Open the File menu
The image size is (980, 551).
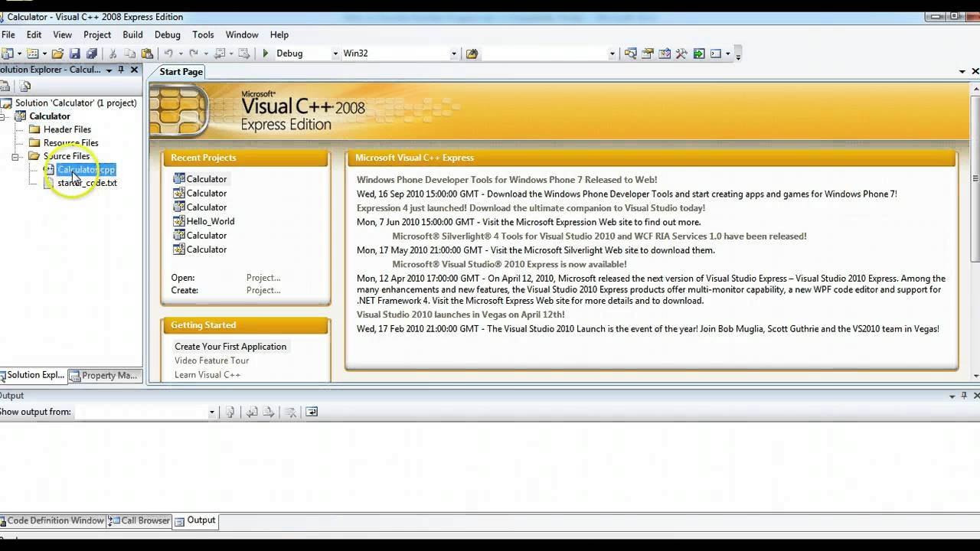coord(8,34)
